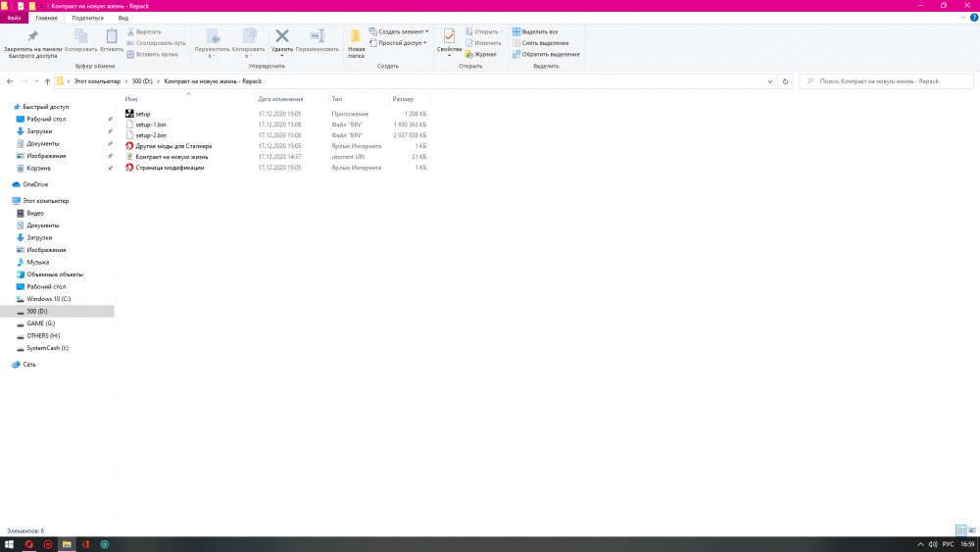Screen dimensions: 980x552
Task: Click the Свойства (Properties) icon
Action: click(x=449, y=39)
